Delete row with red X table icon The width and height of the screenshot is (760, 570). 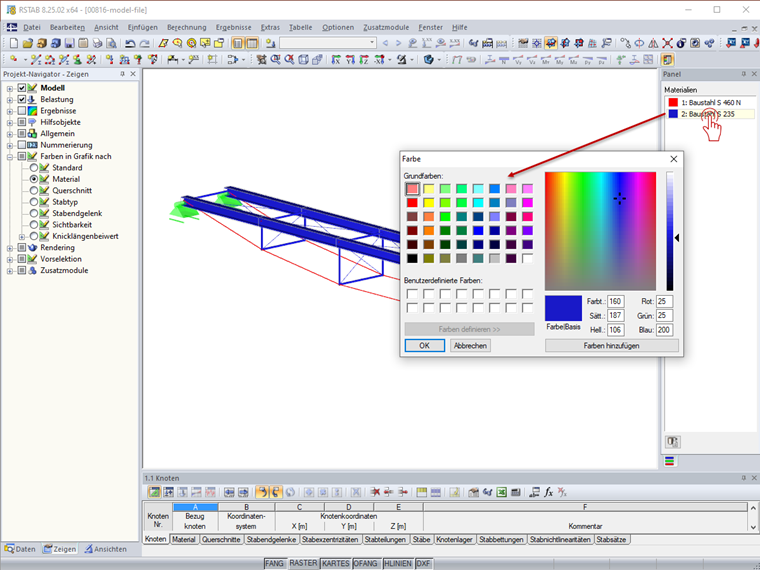tap(375, 492)
